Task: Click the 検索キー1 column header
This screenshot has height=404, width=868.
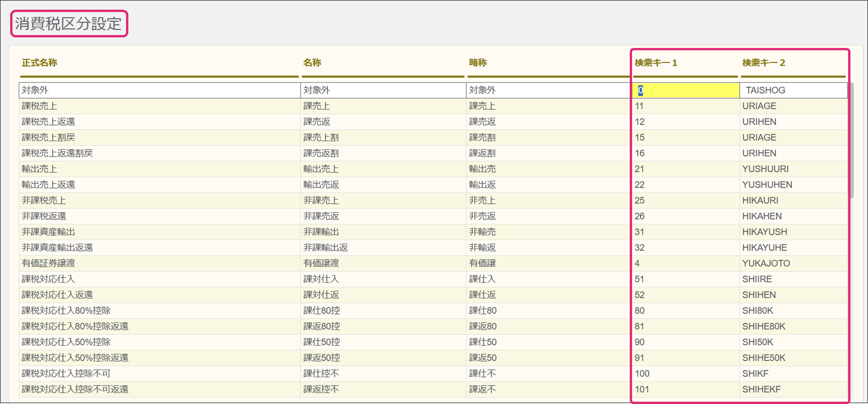Action: tap(656, 63)
